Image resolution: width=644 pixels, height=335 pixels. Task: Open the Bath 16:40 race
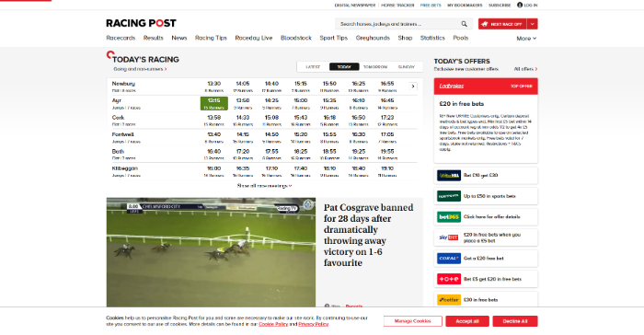(x=214, y=154)
